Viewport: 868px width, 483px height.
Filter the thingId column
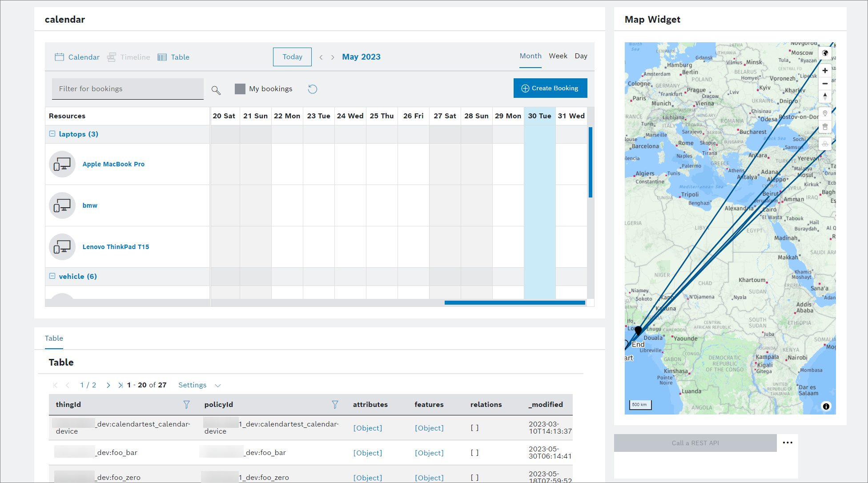click(186, 404)
